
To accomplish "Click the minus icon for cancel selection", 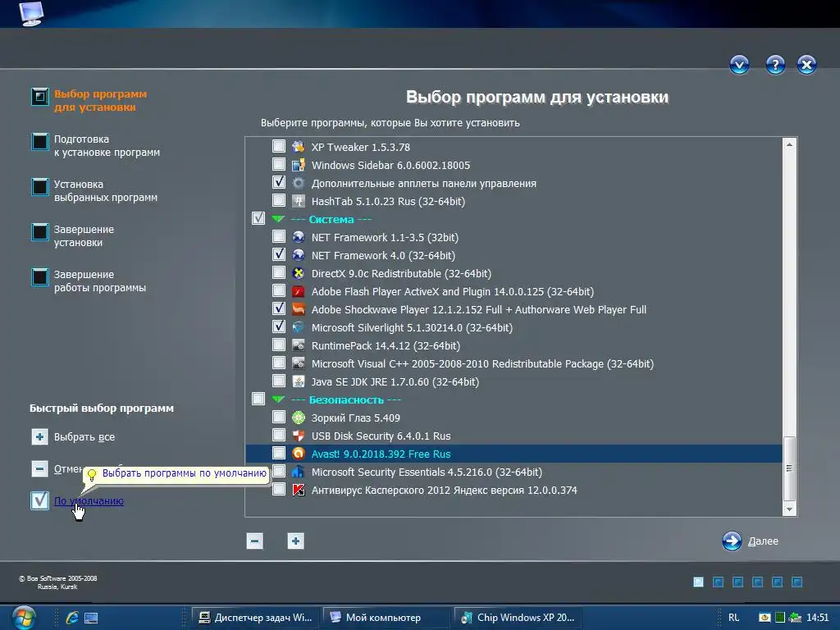I will (x=39, y=469).
